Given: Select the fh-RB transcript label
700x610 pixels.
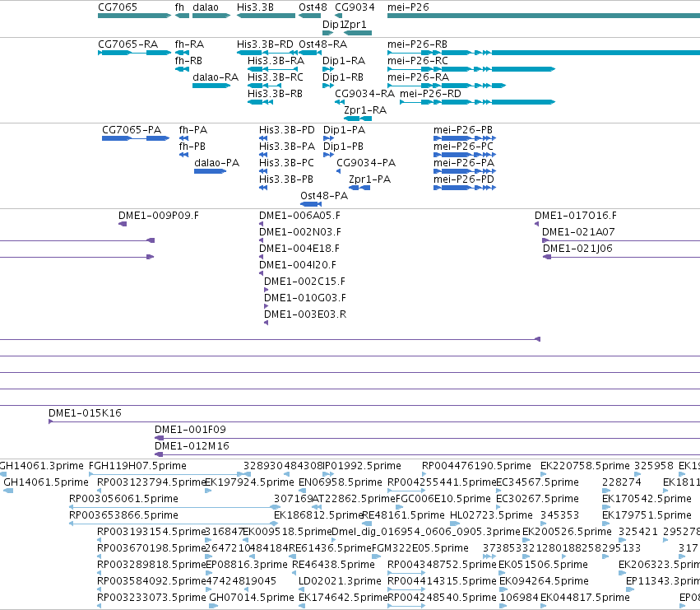Looking at the screenshot, I should pyautogui.click(x=188, y=61).
